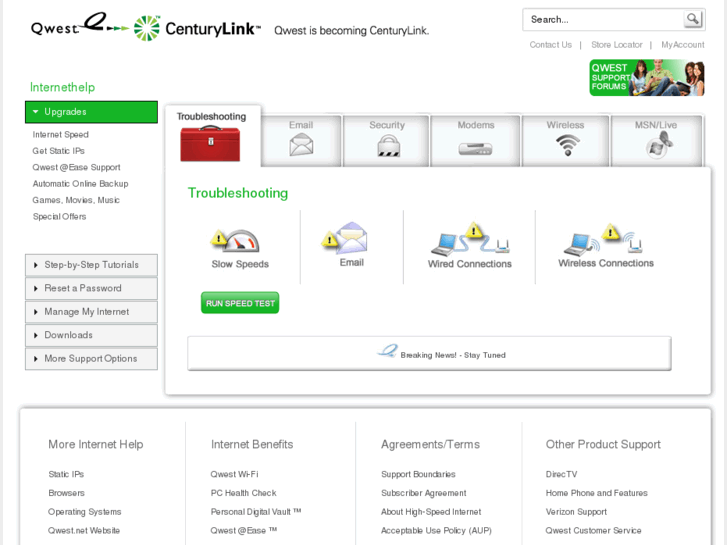Click the MSN butterfly icon
The width and height of the screenshot is (727, 545).
659,145
